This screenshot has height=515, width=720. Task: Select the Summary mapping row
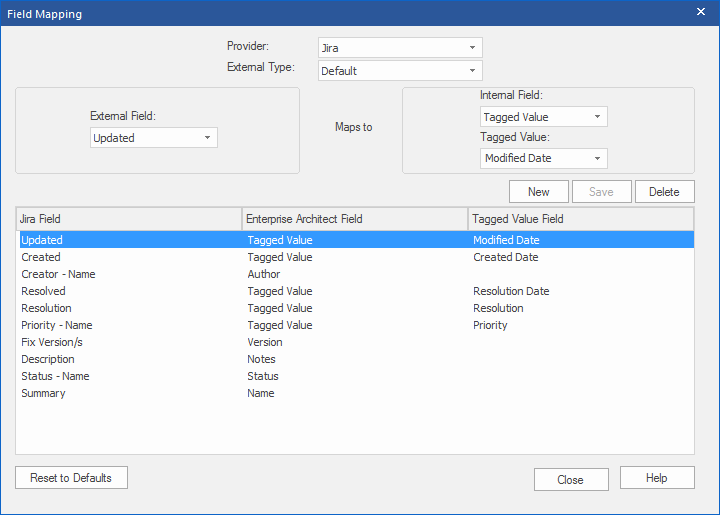[x=357, y=393]
